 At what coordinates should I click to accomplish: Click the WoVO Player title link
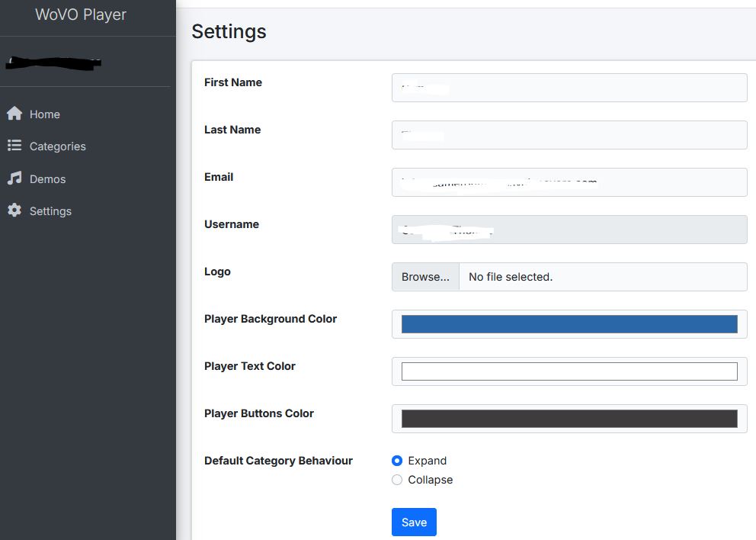click(x=81, y=14)
